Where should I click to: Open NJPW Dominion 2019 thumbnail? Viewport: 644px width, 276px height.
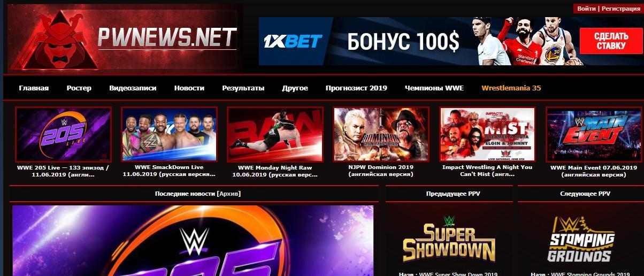tap(381, 134)
